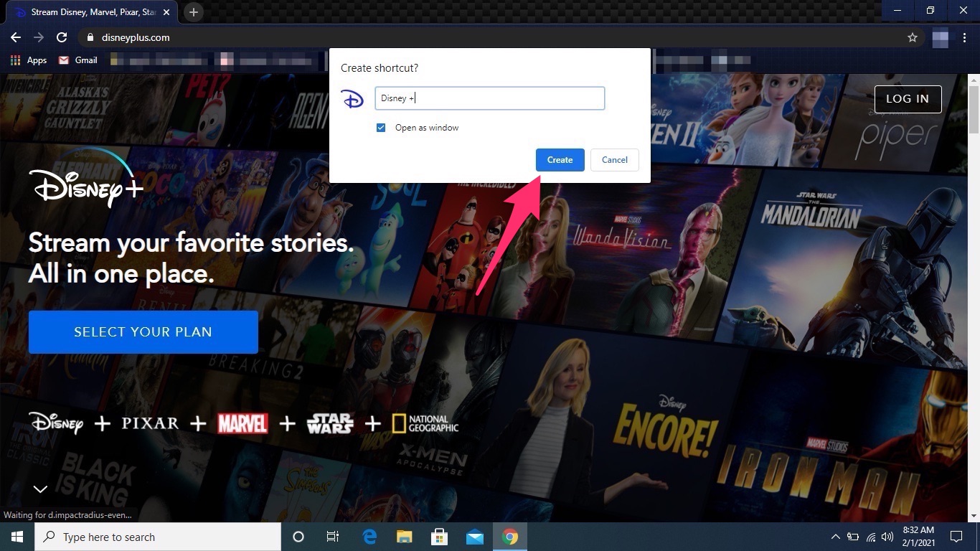980x551 pixels.
Task: Open the Wi-Fi network tray icon
Action: (871, 537)
